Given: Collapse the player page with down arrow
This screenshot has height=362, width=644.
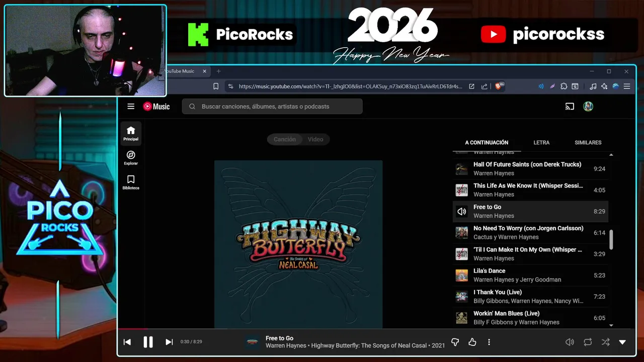Looking at the screenshot, I should tap(622, 342).
